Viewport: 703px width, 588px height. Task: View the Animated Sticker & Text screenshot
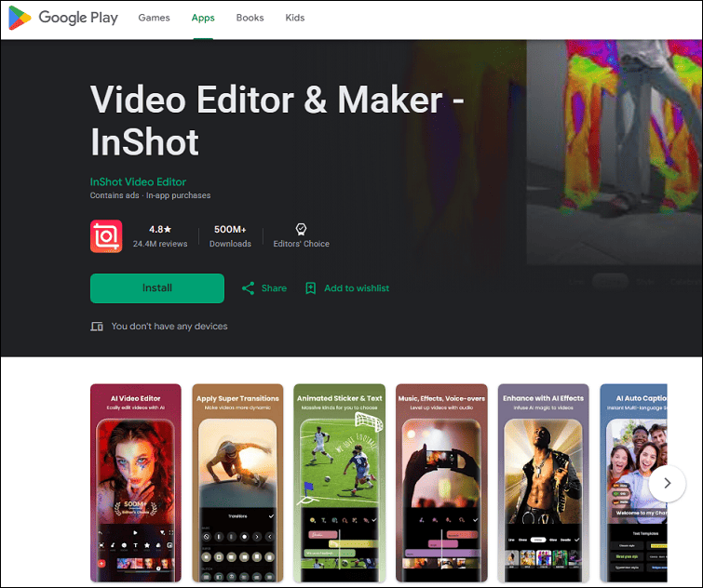coord(339,483)
